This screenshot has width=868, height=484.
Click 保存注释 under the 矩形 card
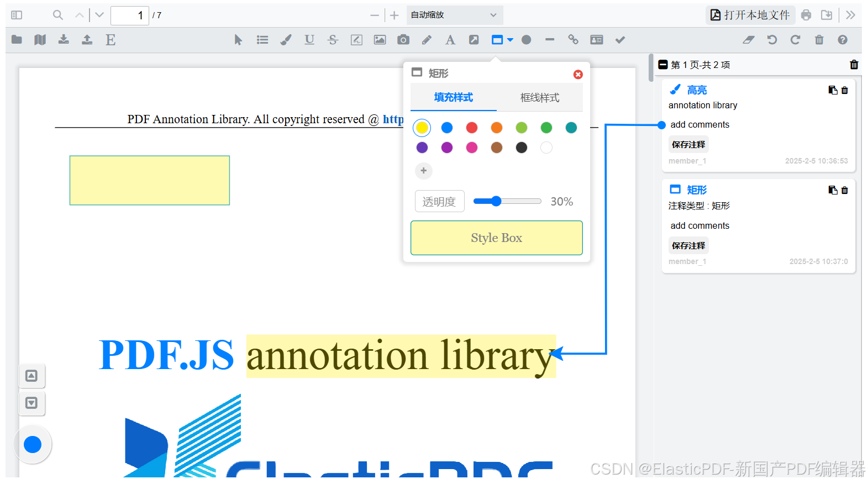(x=688, y=246)
